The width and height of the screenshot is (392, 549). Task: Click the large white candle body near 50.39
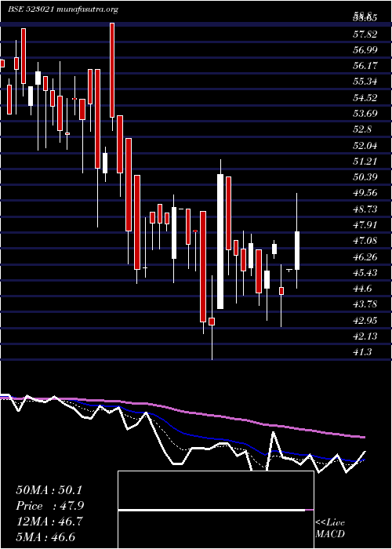(x=220, y=242)
